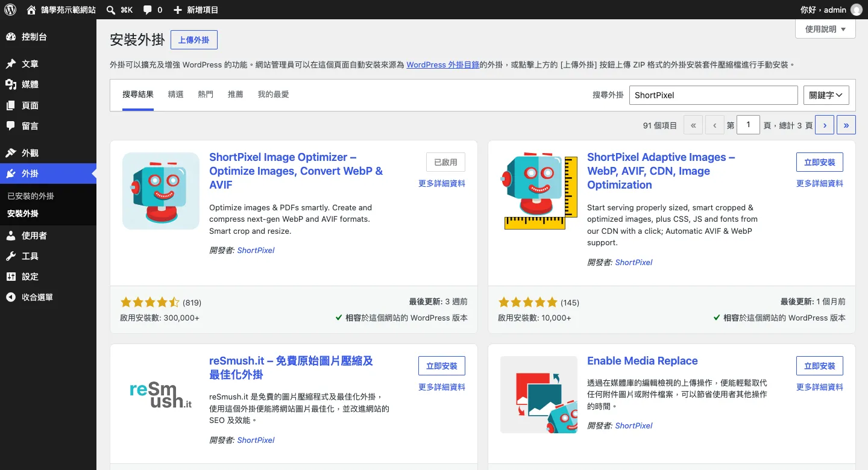Open the WordPress 外掛目錄 link
This screenshot has width=868, height=470.
click(x=443, y=64)
